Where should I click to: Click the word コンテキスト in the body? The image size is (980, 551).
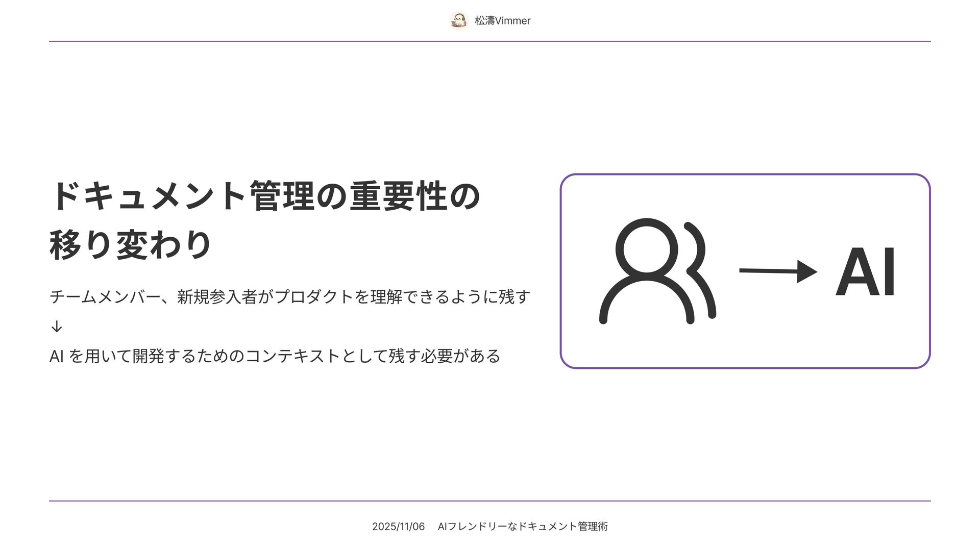pos(293,356)
